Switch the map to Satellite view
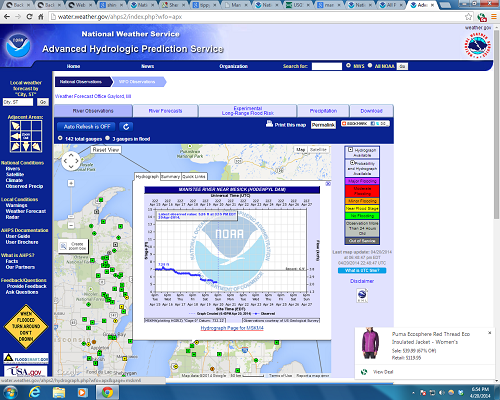 pyautogui.click(x=318, y=150)
